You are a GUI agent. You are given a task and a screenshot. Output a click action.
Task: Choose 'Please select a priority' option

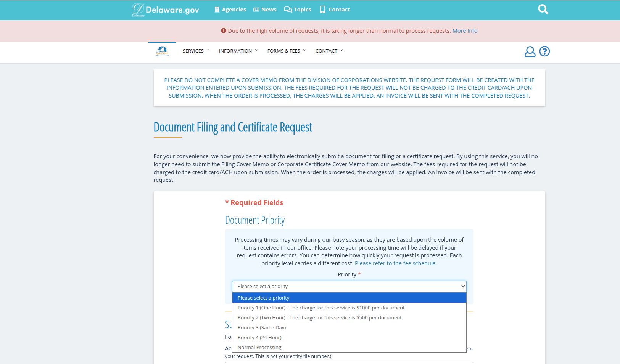[x=349, y=298]
